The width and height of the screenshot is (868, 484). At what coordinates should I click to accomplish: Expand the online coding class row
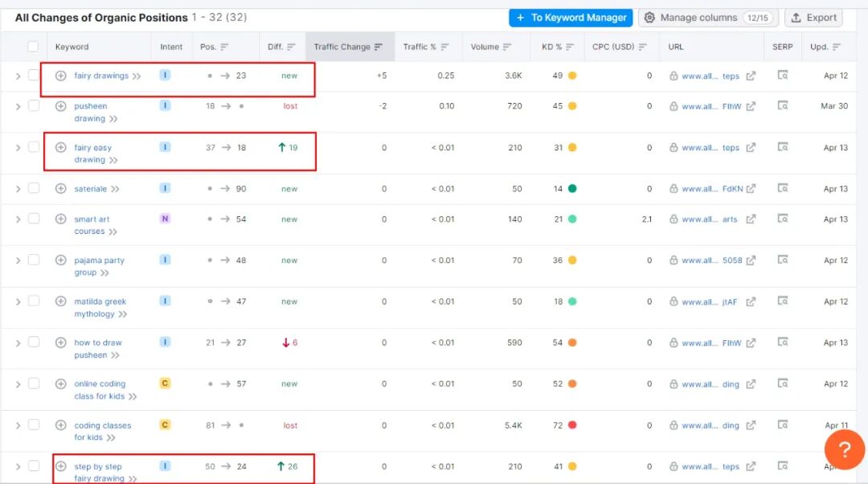click(18, 384)
